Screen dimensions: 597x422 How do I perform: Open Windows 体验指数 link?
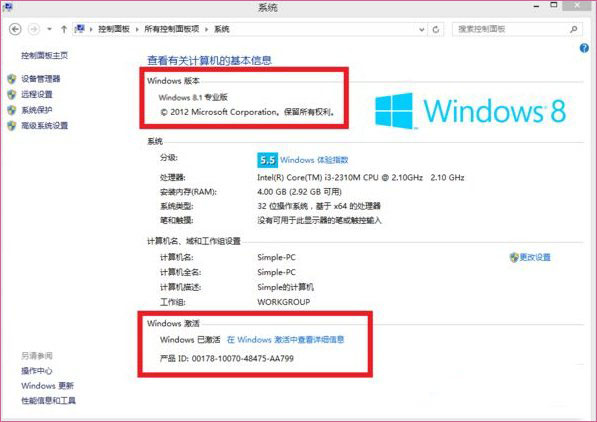tap(314, 160)
